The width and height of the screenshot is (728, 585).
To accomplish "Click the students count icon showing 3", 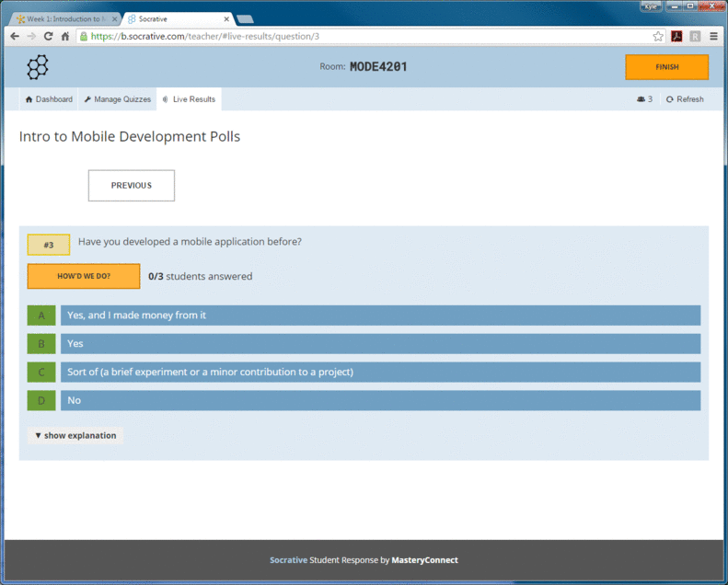I will tap(644, 99).
